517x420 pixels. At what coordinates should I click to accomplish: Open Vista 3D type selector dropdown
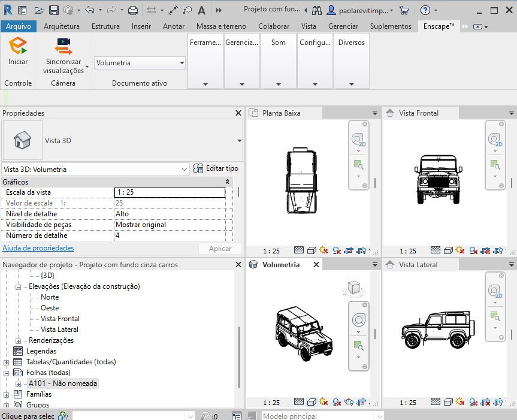(x=240, y=141)
